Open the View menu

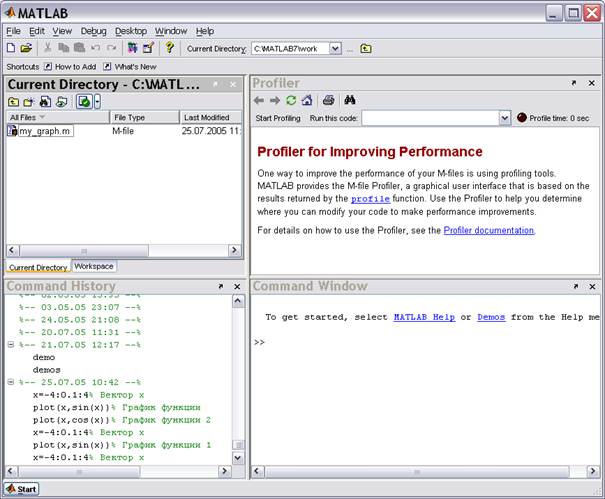point(62,31)
